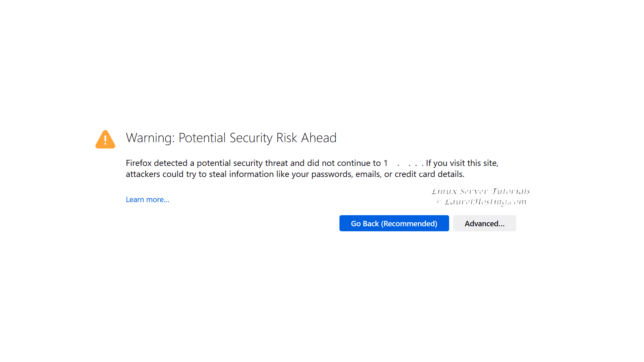Click the partially hidden IP address
The height and width of the screenshot is (362, 644).
(404, 163)
